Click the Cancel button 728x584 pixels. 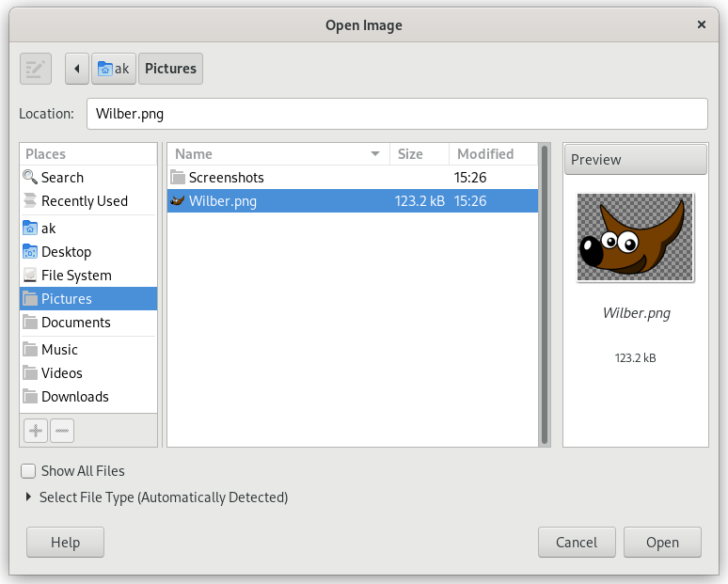pyautogui.click(x=577, y=543)
